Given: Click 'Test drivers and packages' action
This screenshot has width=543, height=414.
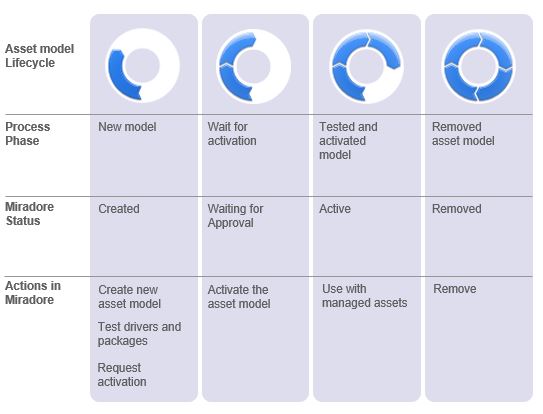Looking at the screenshot, I should point(139,334).
